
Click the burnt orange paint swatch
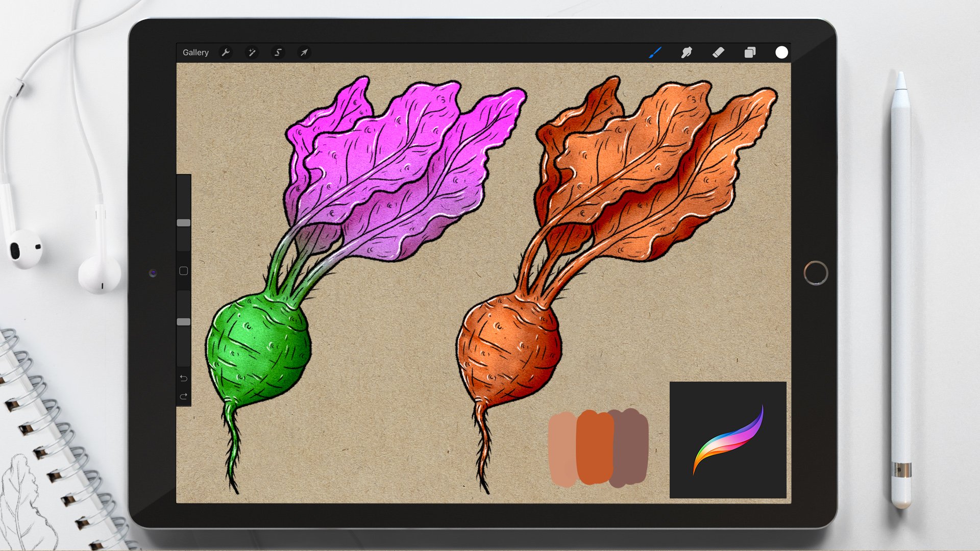click(x=594, y=447)
